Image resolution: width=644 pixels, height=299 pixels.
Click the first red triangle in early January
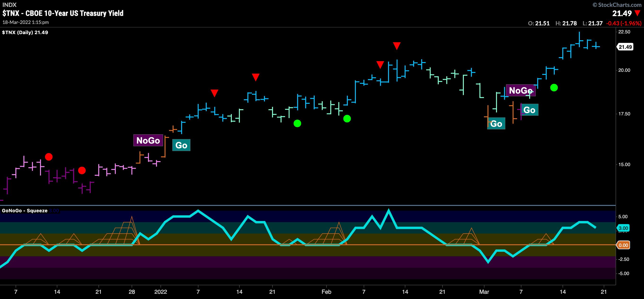coord(214,93)
